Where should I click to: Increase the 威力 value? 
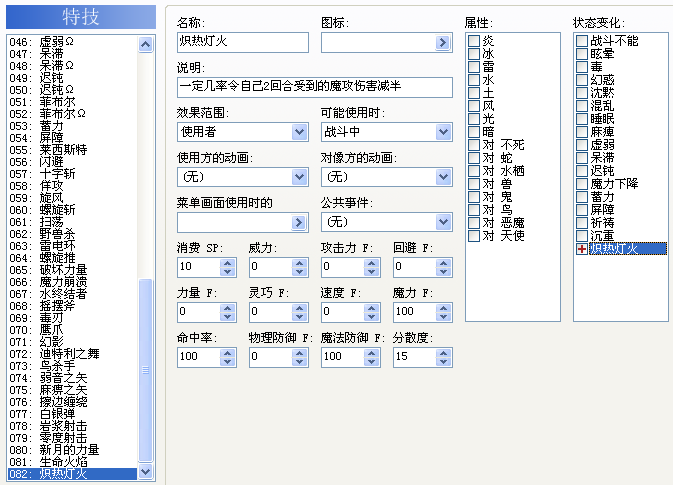(300, 263)
